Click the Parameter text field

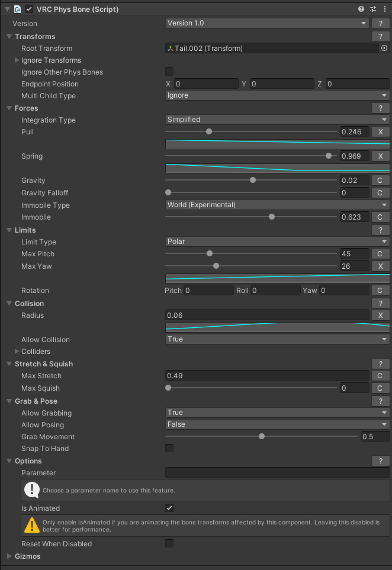(278, 472)
